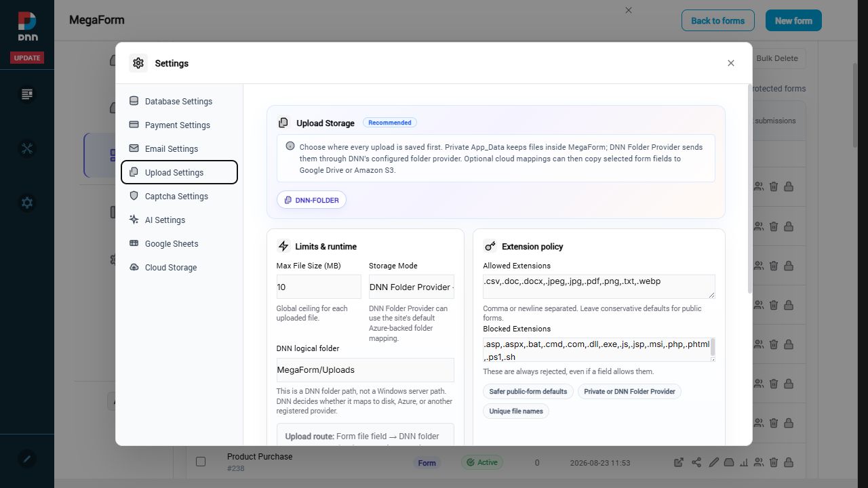Viewport: 868px width, 488px height.
Task: Click the Blocked Extensions text area
Action: [599, 350]
